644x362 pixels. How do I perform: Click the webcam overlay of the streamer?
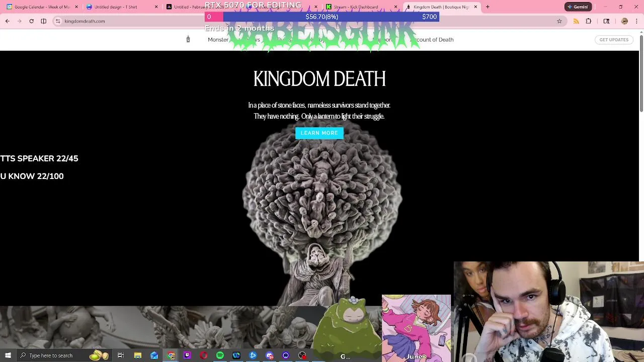point(548,312)
